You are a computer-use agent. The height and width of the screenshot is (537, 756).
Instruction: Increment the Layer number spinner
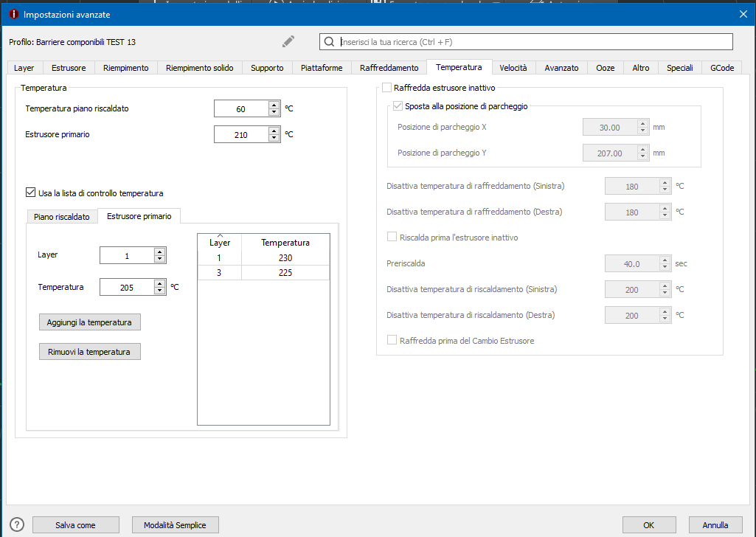[159, 251]
